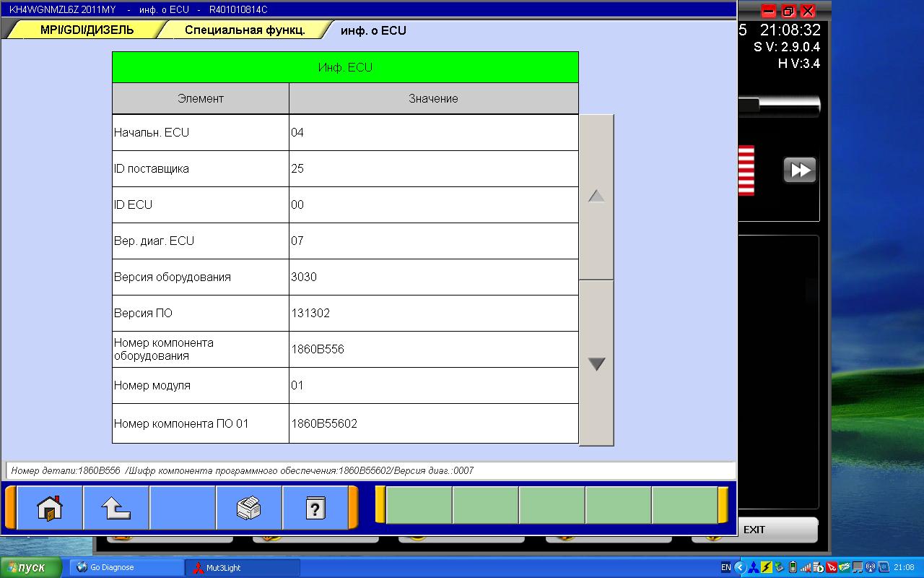Click the printer icon to print
The width and height of the screenshot is (924, 578).
coord(248,508)
